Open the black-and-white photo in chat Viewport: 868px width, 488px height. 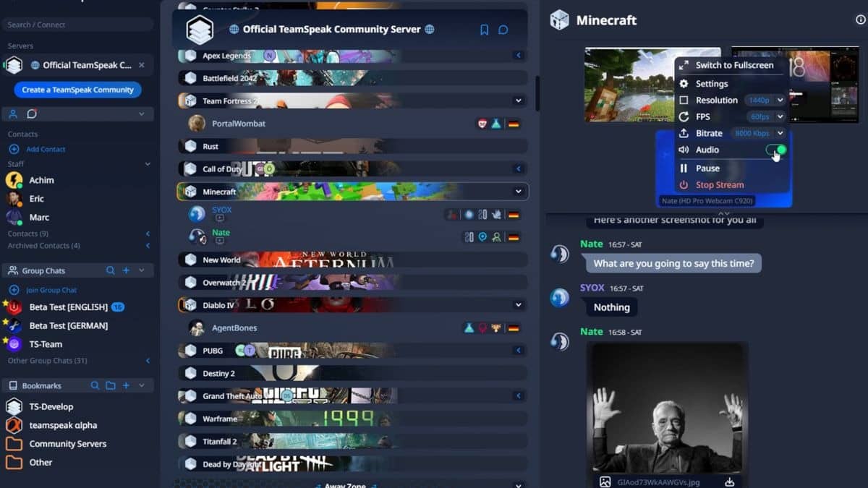tap(668, 409)
